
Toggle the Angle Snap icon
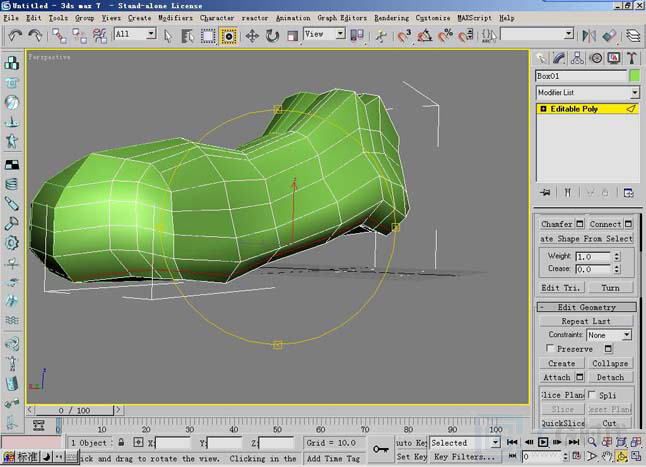[x=424, y=36]
